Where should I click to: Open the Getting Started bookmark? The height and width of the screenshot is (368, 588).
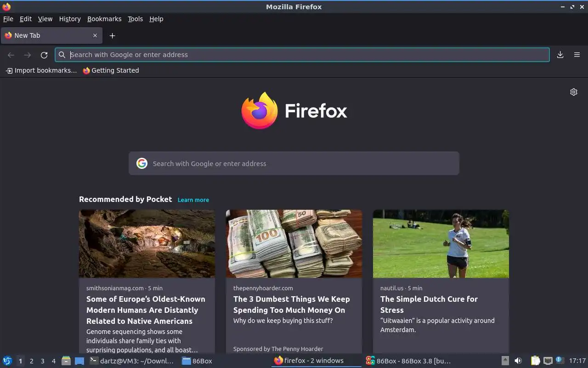pyautogui.click(x=111, y=70)
